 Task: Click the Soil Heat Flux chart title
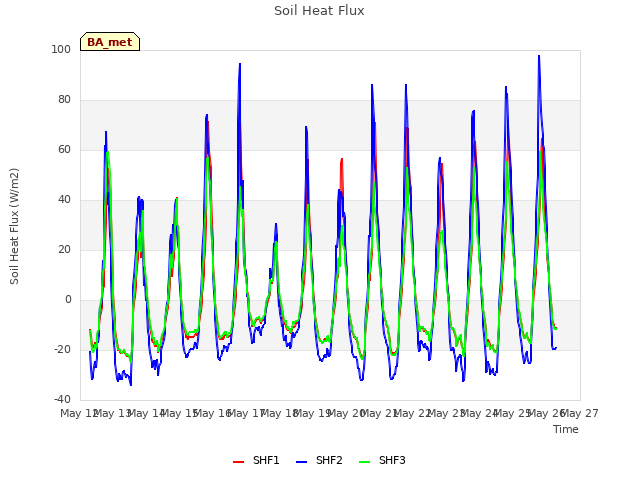point(319,11)
